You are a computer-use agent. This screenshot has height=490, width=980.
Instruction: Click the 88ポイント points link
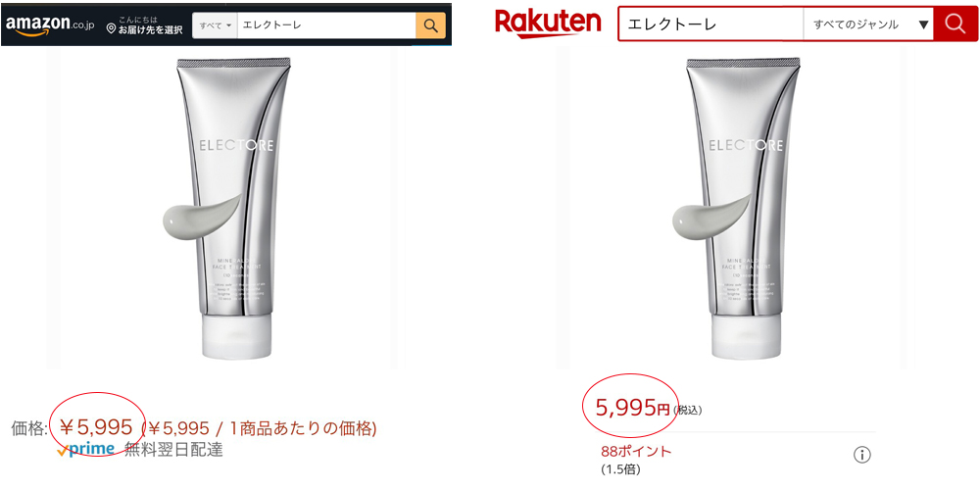tap(636, 451)
